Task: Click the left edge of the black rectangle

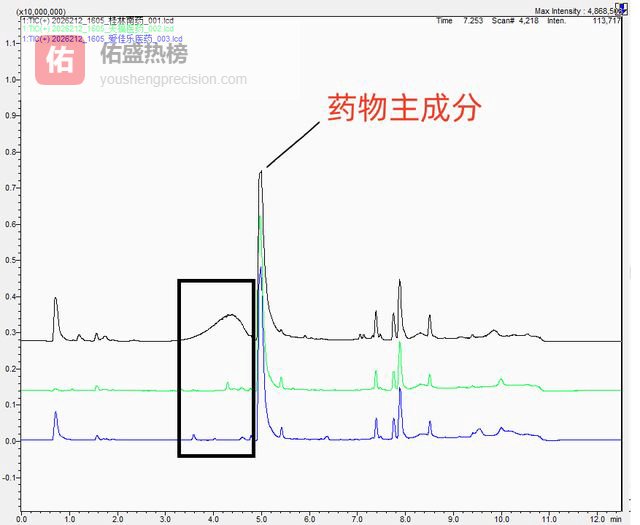Action: pos(180,368)
